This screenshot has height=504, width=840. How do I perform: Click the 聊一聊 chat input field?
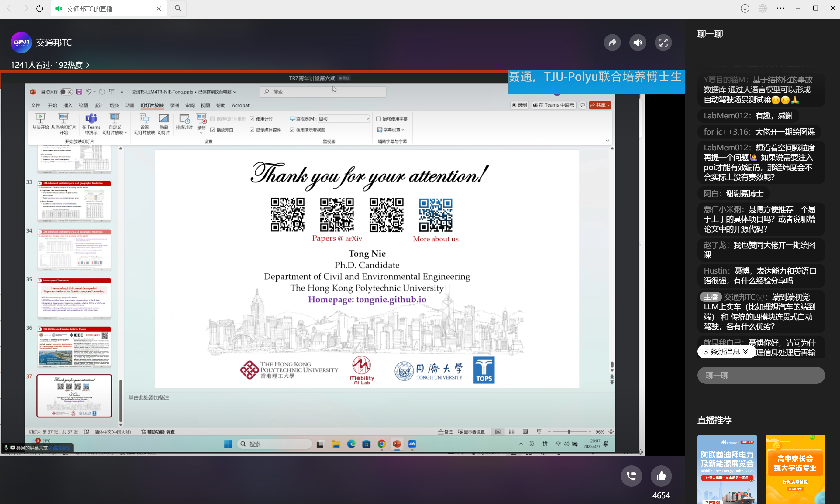point(761,375)
